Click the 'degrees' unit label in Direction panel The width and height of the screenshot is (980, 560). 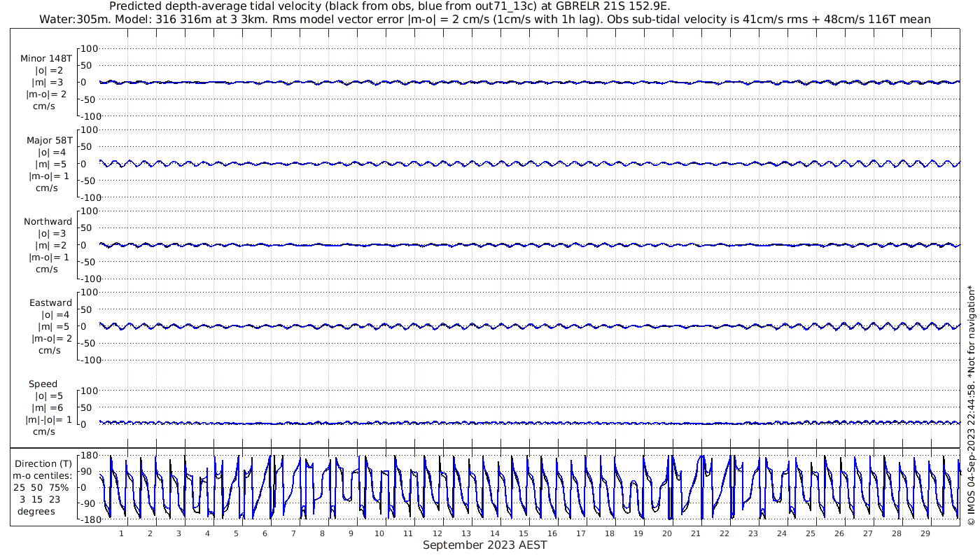[x=36, y=511]
